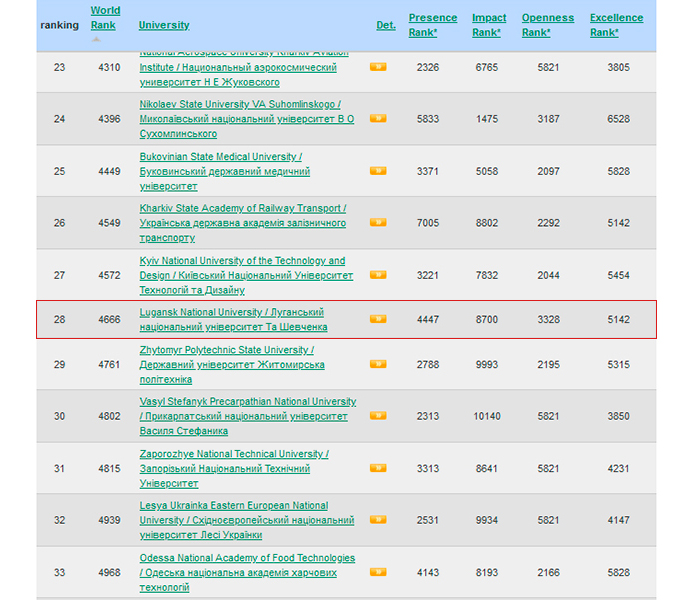680x600 pixels.
Task: Open details icon for Zhytomyr Polytechnic State University
Action: 378,364
